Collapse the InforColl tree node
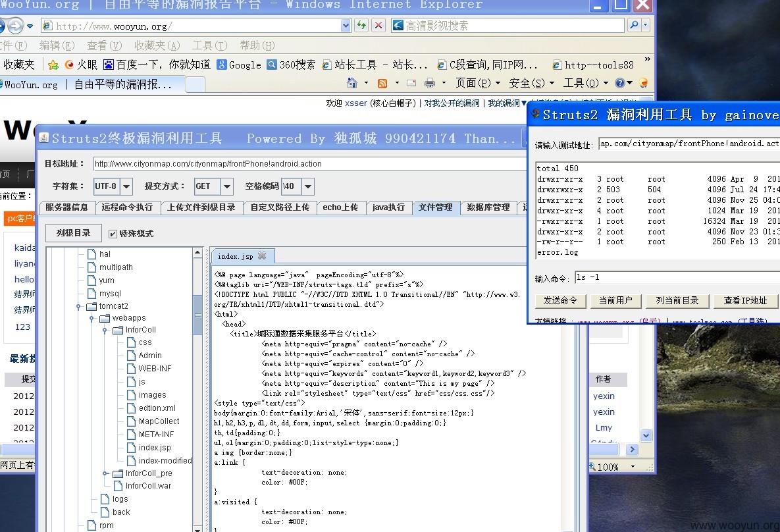 click(105, 331)
